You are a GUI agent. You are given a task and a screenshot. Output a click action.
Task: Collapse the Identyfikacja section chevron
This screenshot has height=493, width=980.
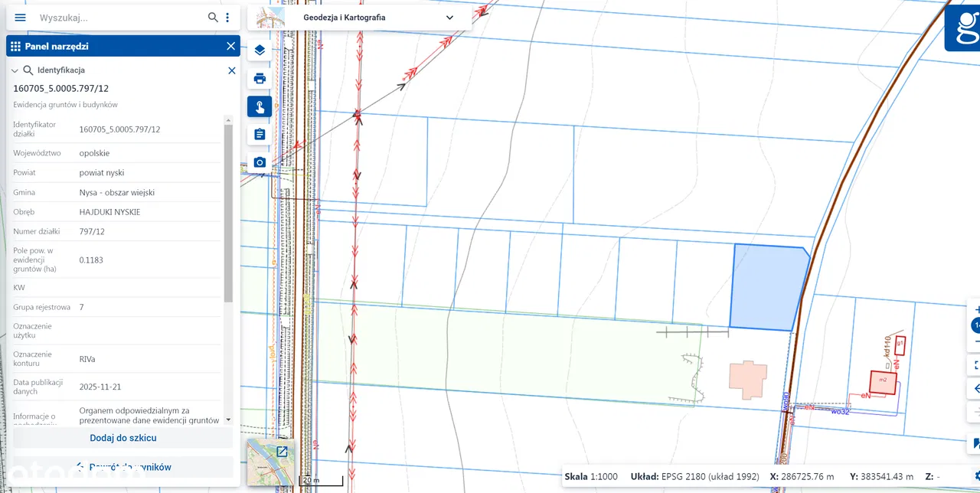(x=15, y=70)
